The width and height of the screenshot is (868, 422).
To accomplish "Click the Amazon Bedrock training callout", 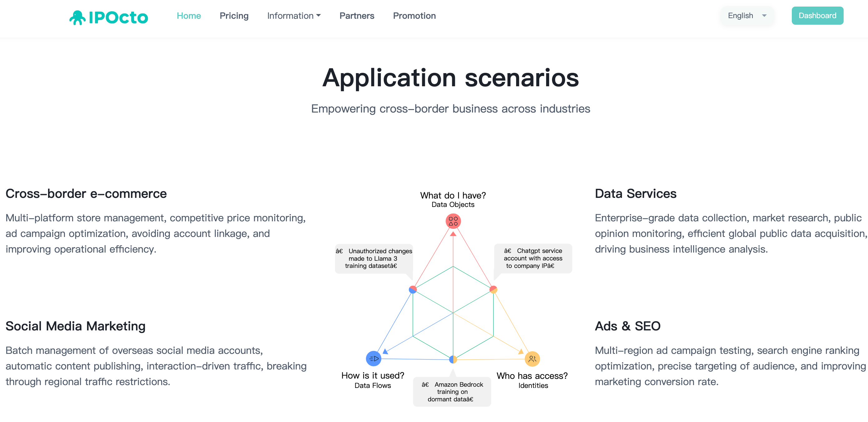I will tap(452, 392).
